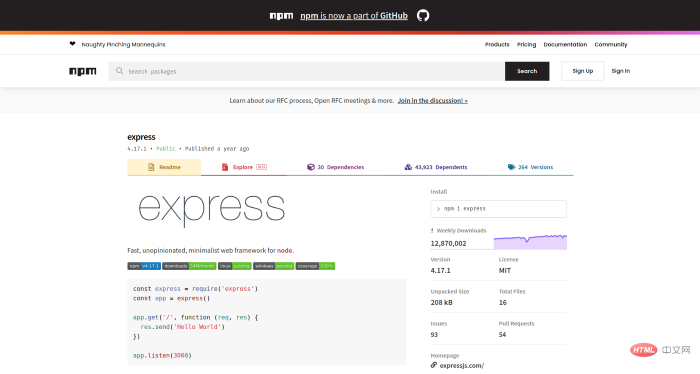This screenshot has height=374, width=700.
Task: Click the Dependents cubes icon
Action: point(408,167)
